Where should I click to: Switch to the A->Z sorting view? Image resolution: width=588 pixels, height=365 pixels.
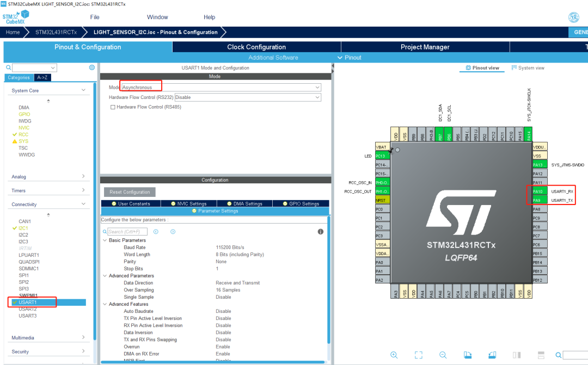42,77
